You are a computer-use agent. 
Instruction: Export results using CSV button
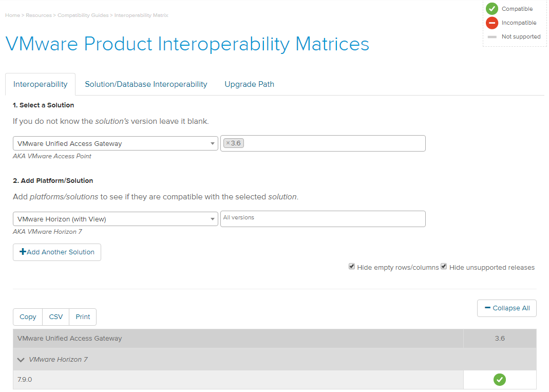56,317
